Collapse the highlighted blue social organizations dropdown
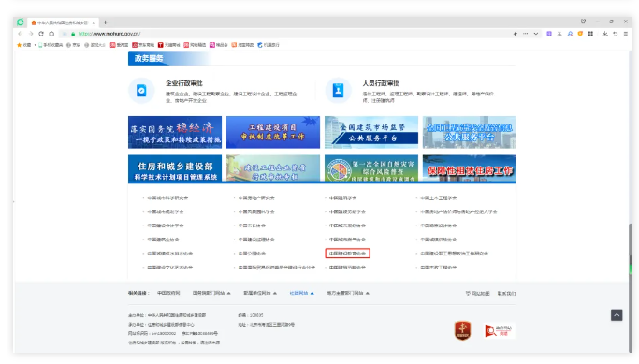639x364 pixels. pyautogui.click(x=301, y=293)
